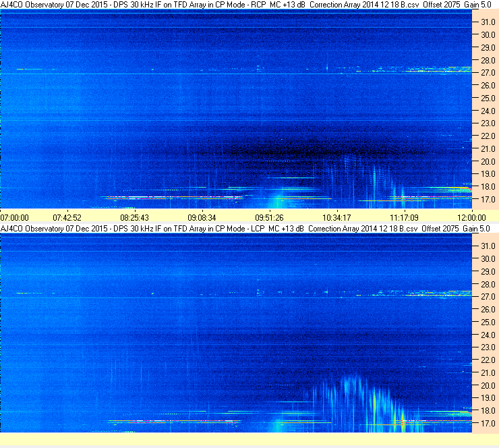This screenshot has width=499, height=448.
Task: Select the 07:42:52 time axis label
Action: pos(67,218)
